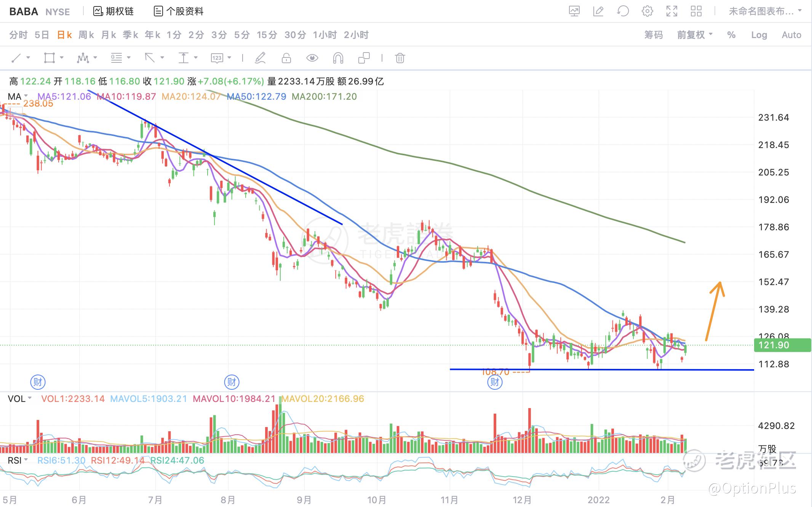812x507 pixels.
Task: Delete drawings with the trash icon
Action: 400,58
